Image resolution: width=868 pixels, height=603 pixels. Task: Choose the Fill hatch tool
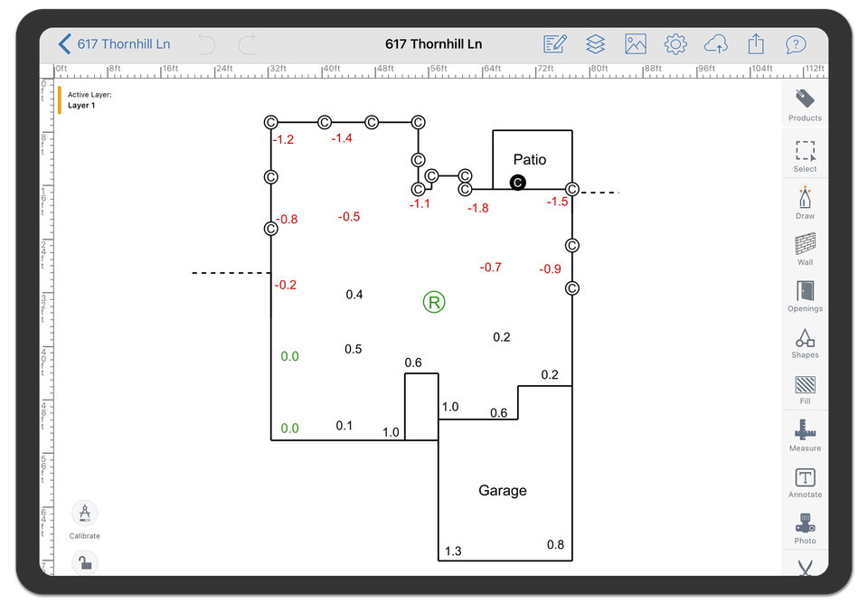click(805, 388)
